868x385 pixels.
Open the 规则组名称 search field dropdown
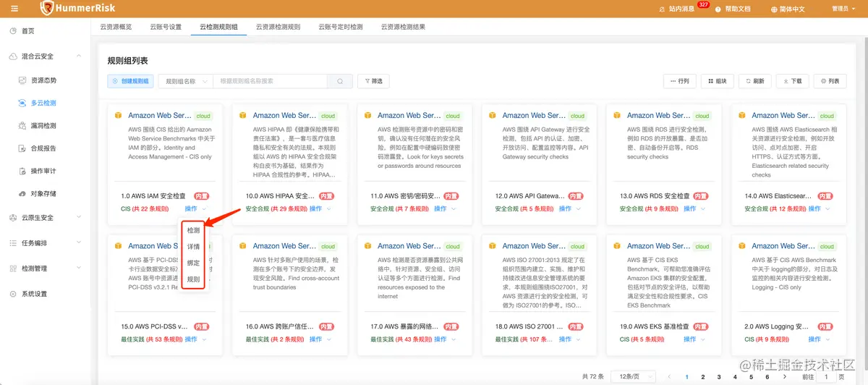[x=185, y=81]
